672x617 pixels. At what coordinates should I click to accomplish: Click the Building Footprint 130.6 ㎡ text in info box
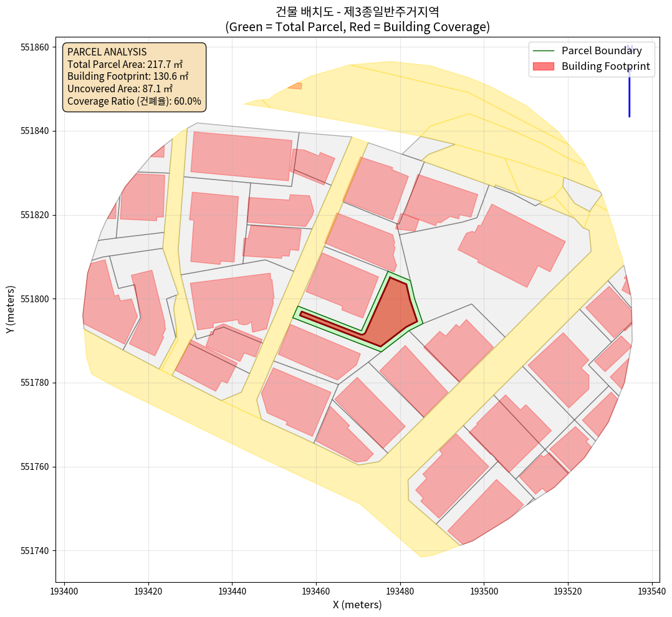point(128,76)
